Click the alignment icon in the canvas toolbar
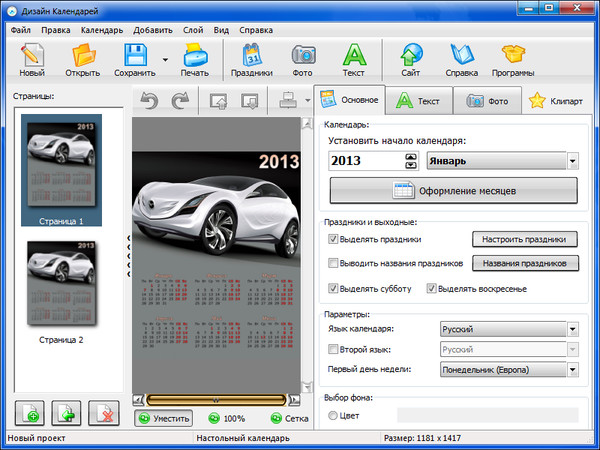This screenshot has width=600, height=450. click(288, 100)
